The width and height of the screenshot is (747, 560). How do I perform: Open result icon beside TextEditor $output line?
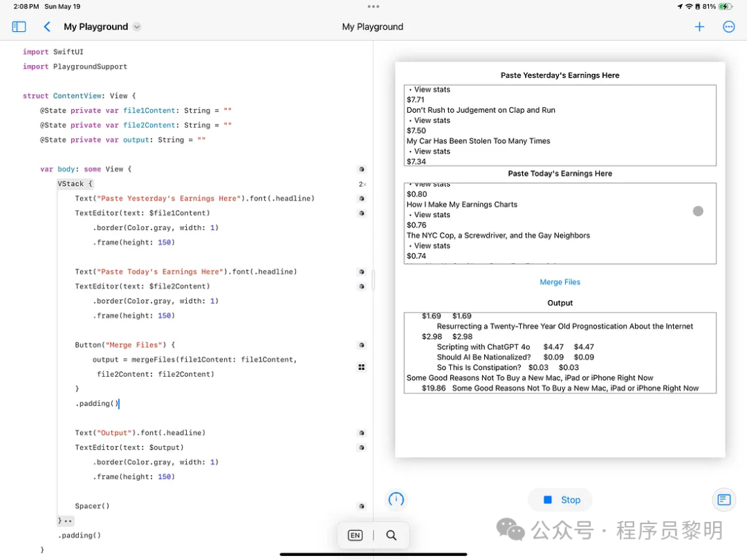click(x=362, y=447)
